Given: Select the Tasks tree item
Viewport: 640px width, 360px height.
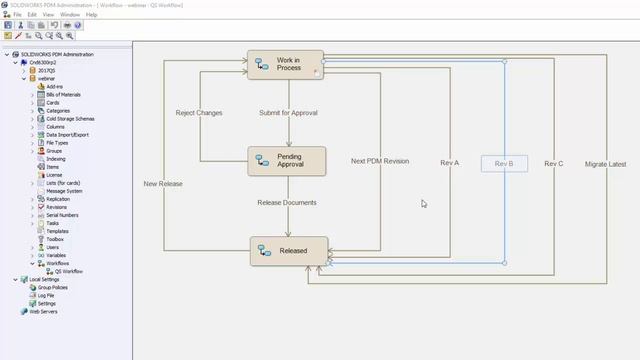Looking at the screenshot, I should pyautogui.click(x=52, y=223).
